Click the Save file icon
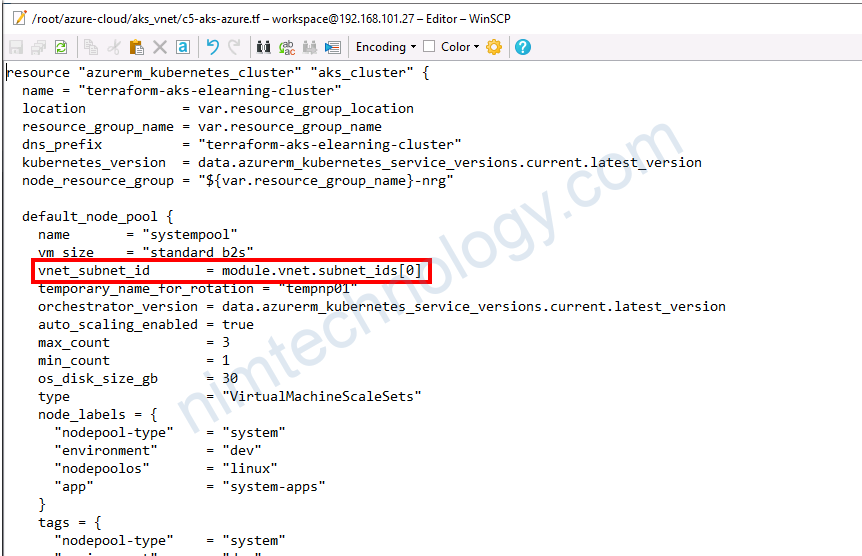This screenshot has height=556, width=862. [x=16, y=47]
